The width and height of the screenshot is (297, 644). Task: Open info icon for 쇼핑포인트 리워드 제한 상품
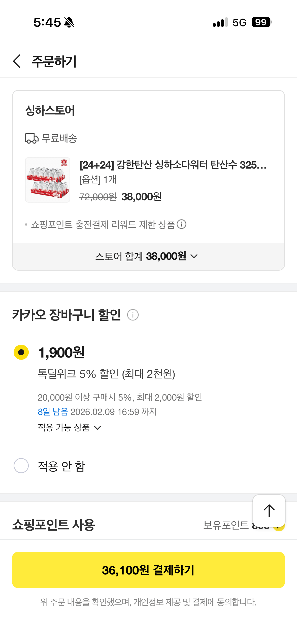pos(181,224)
